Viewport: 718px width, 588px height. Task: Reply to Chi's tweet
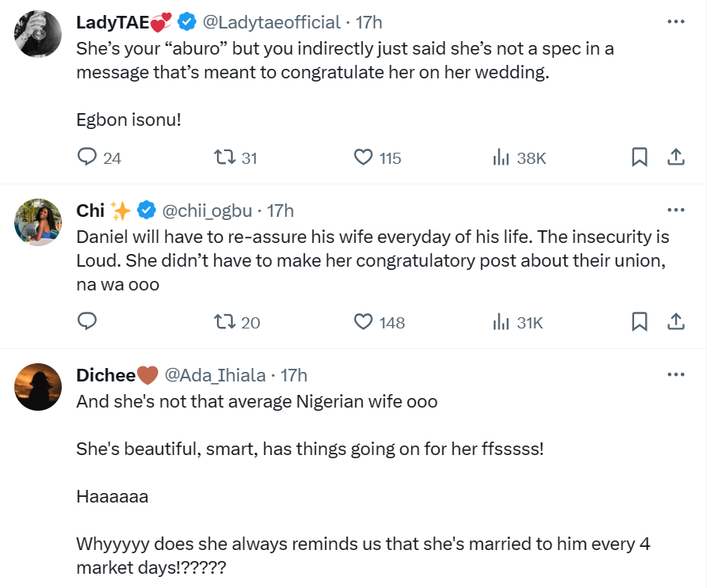86,321
